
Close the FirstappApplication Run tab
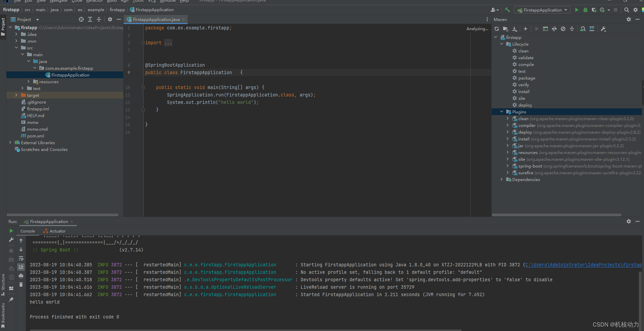click(72, 222)
